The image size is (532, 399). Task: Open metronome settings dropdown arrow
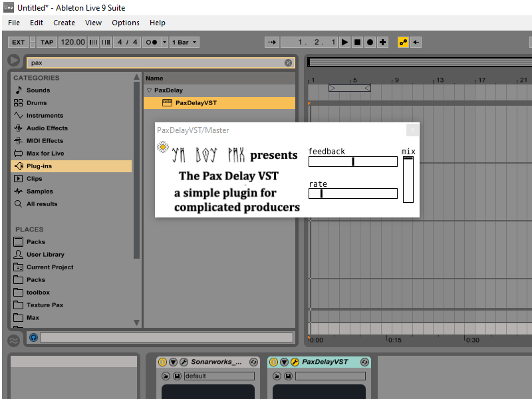point(164,43)
